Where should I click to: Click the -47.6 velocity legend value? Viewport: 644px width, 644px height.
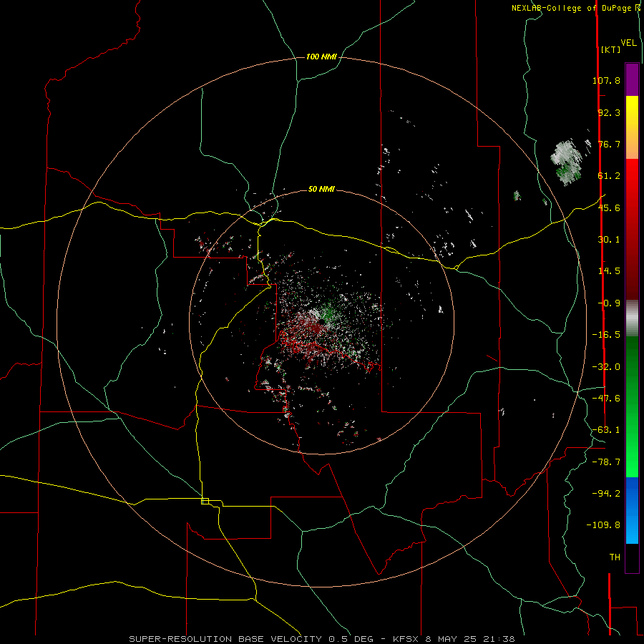(x=606, y=399)
